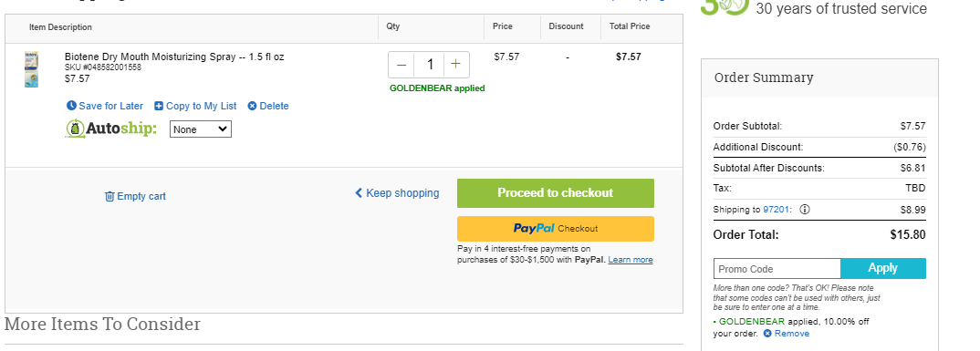980x351 pixels.
Task: Pay with PayPal Checkout button
Action: [556, 229]
